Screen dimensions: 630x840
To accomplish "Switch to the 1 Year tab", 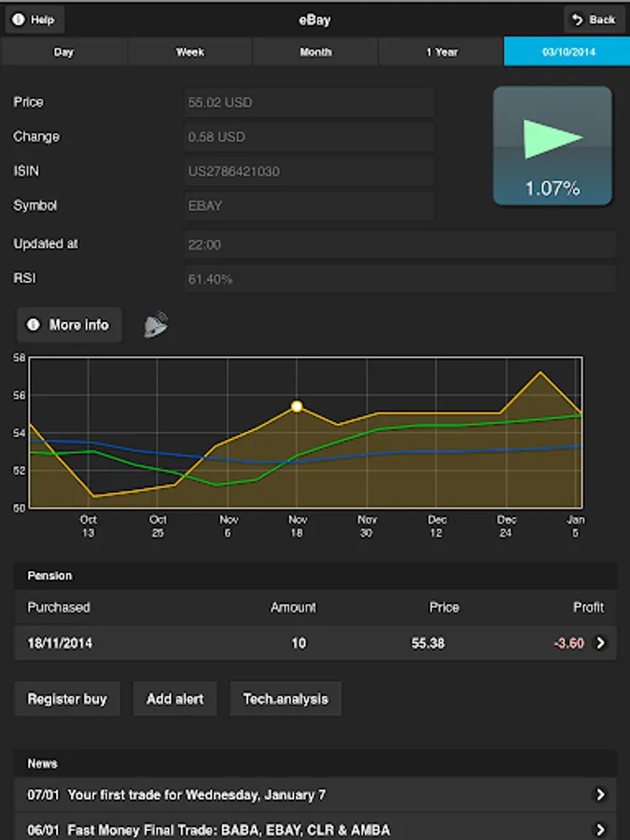I will coord(441,52).
